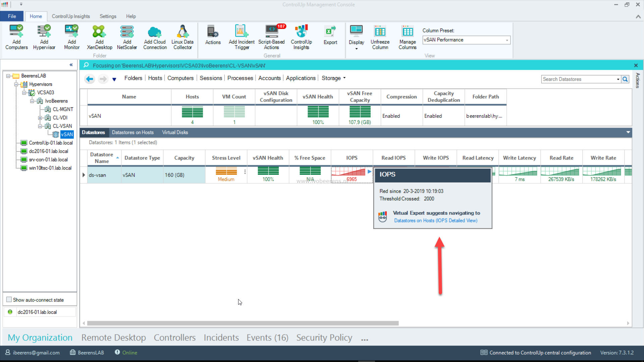
Task: Switch to the Virtual Disks tab
Action: 175,132
